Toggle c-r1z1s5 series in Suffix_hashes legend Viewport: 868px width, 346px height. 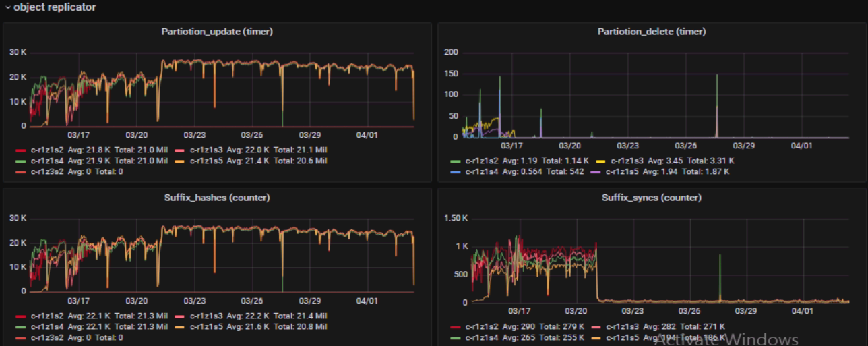(206, 326)
